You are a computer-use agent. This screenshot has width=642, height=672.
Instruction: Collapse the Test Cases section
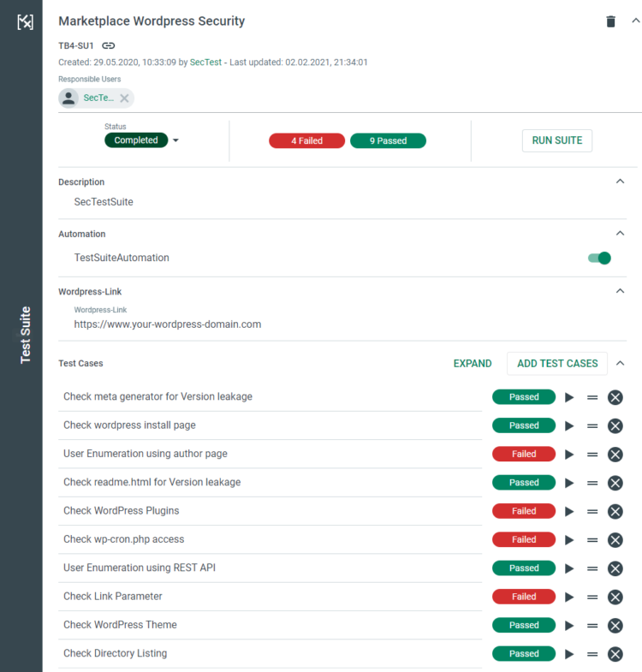pos(620,364)
